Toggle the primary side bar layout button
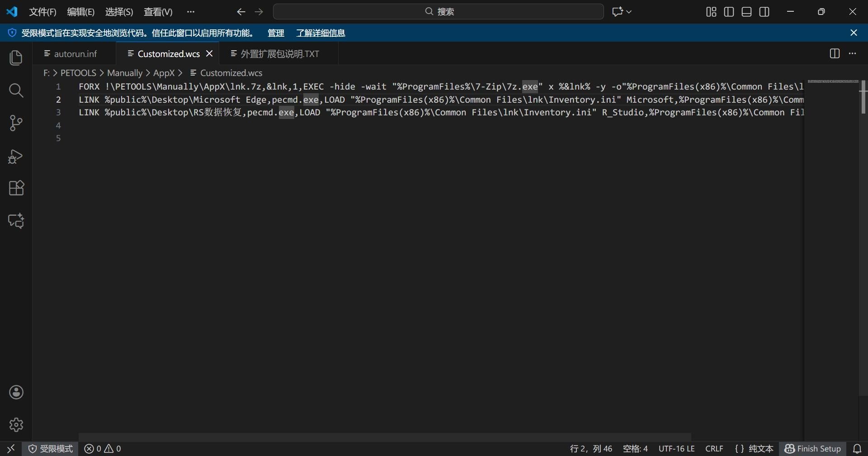Viewport: 868px width, 456px height. [729, 12]
